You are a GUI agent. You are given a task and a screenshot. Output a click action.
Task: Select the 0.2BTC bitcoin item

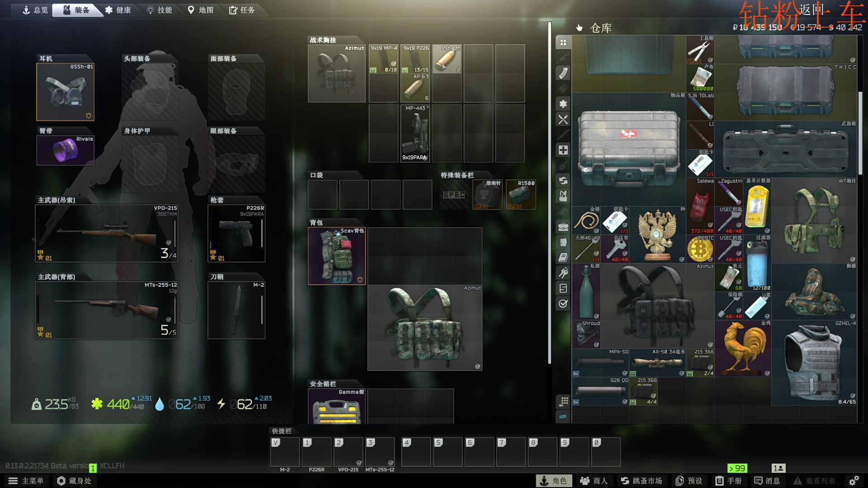(700, 249)
